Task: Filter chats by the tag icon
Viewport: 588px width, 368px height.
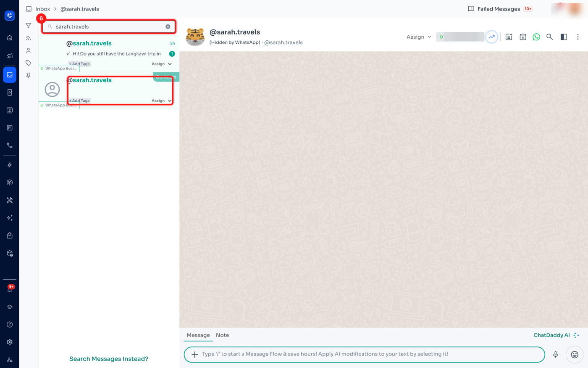Action: [29, 63]
